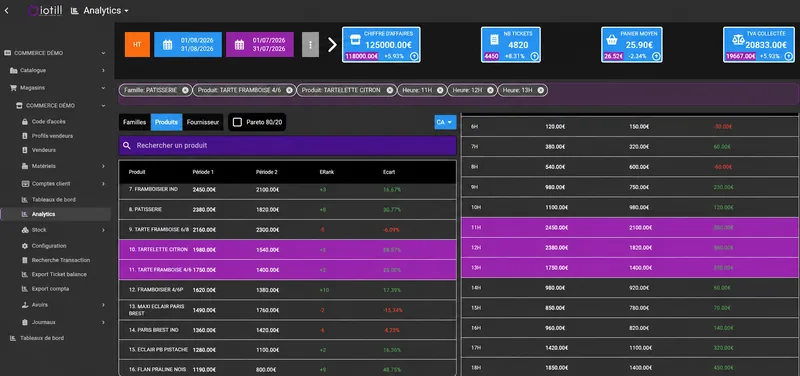Open the grey three-dot options menu
800x376 pixels.
click(x=310, y=44)
